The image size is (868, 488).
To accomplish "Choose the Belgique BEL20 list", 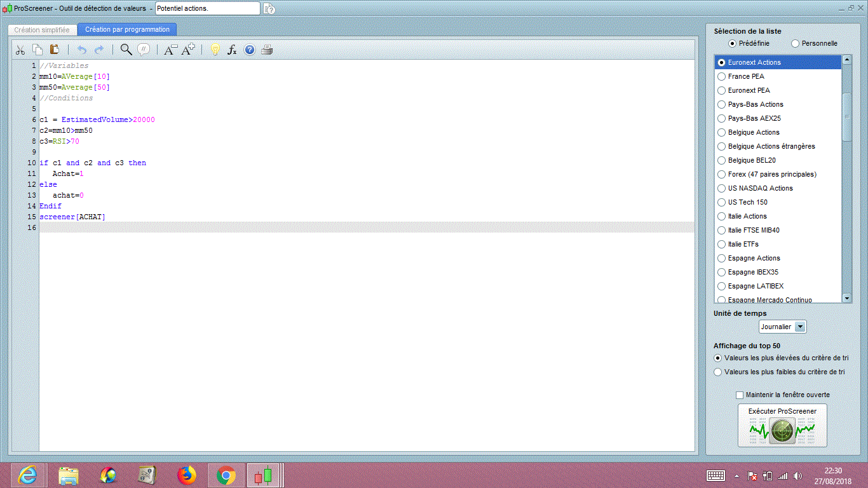I will pyautogui.click(x=778, y=160).
